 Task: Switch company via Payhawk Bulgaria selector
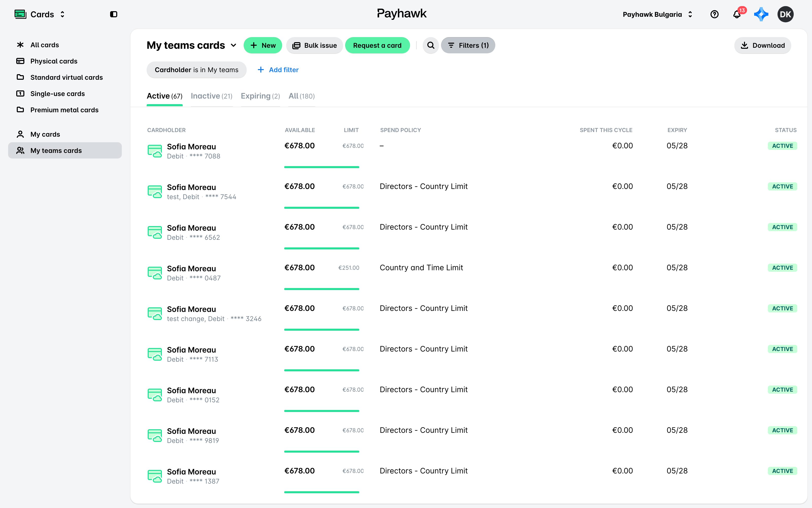coord(657,14)
